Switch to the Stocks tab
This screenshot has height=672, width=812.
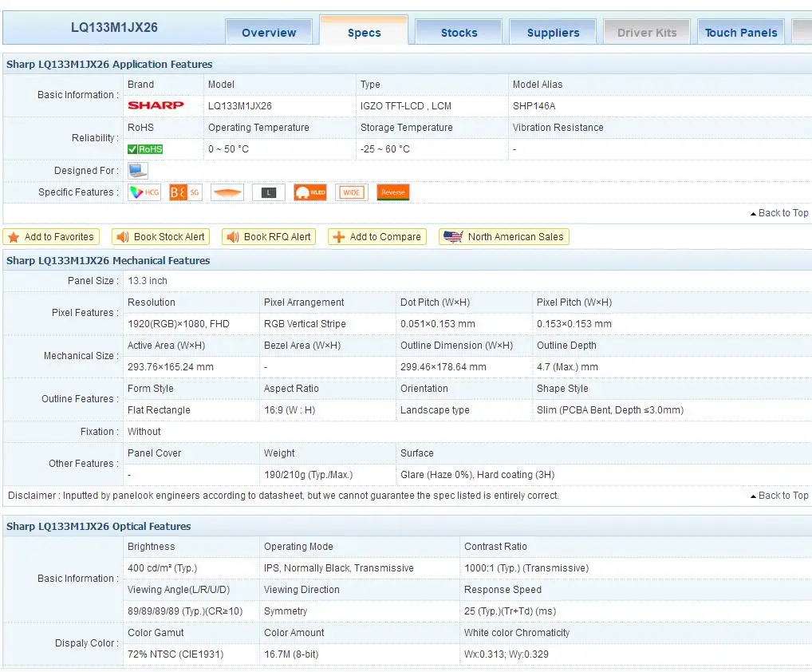[459, 32]
